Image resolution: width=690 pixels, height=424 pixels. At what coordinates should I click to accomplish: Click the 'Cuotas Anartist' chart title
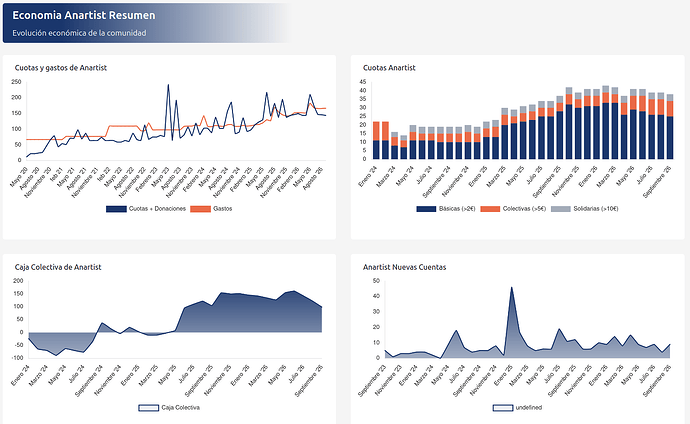389,68
